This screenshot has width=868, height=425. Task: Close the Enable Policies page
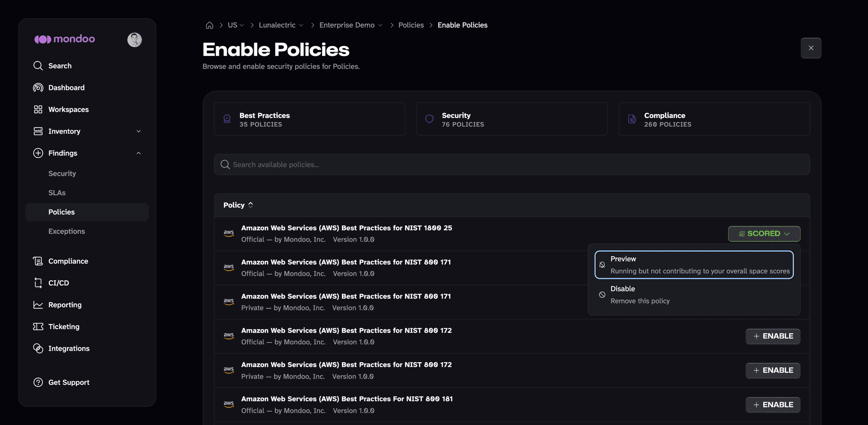pyautogui.click(x=811, y=48)
